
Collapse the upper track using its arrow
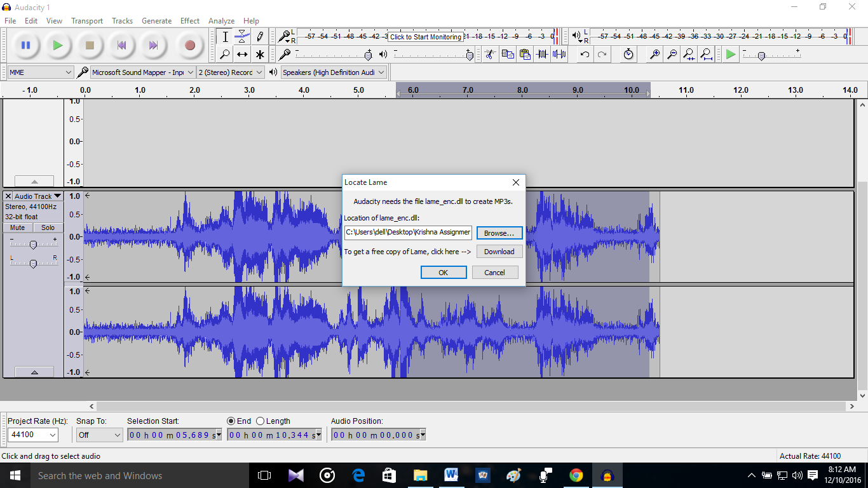34,182
